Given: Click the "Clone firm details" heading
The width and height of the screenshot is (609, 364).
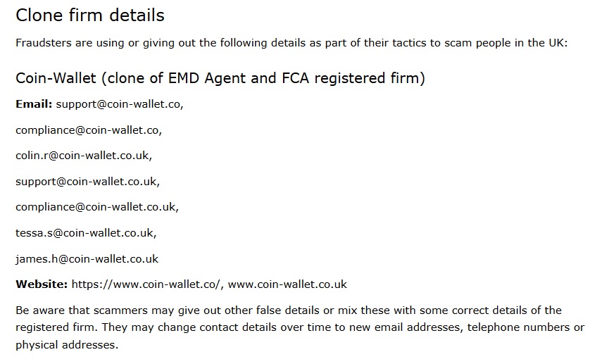Looking at the screenshot, I should coord(89,15).
